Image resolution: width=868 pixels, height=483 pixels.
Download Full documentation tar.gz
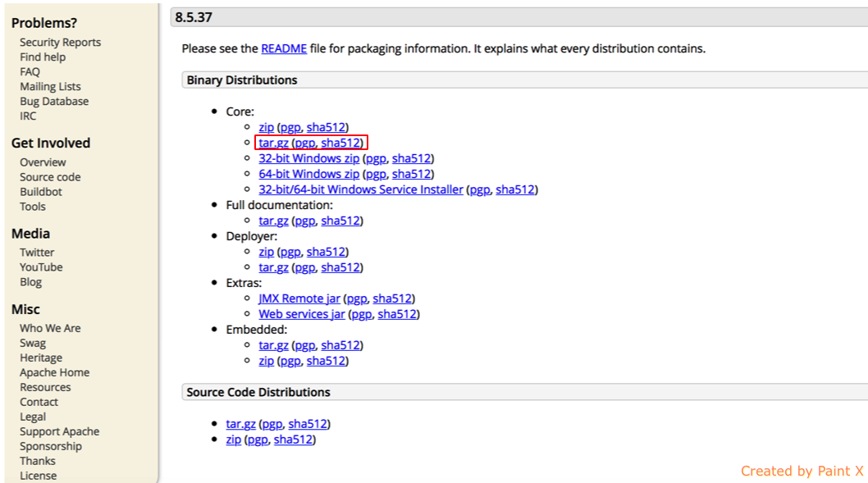tap(273, 221)
